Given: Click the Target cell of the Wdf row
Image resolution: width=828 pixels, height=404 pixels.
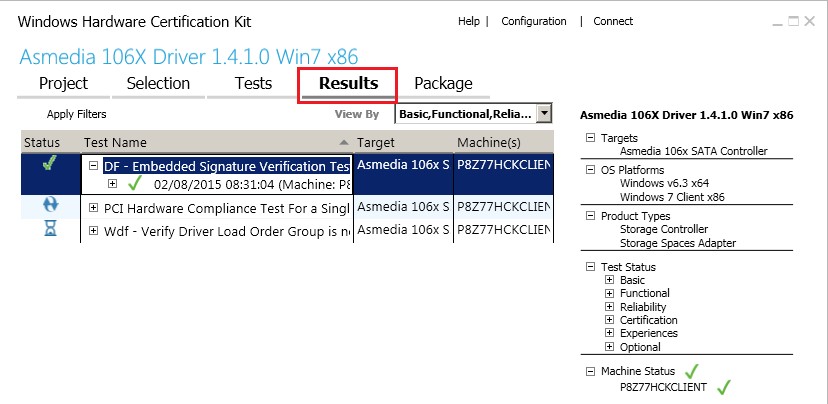Looking at the screenshot, I should 403,230.
